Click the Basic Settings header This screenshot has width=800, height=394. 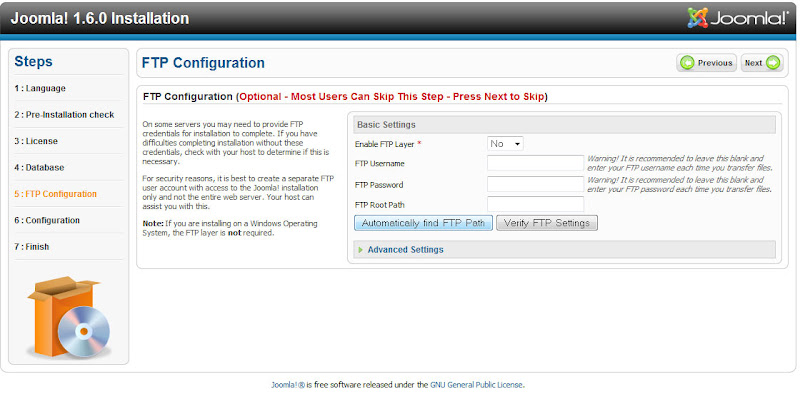click(564, 125)
